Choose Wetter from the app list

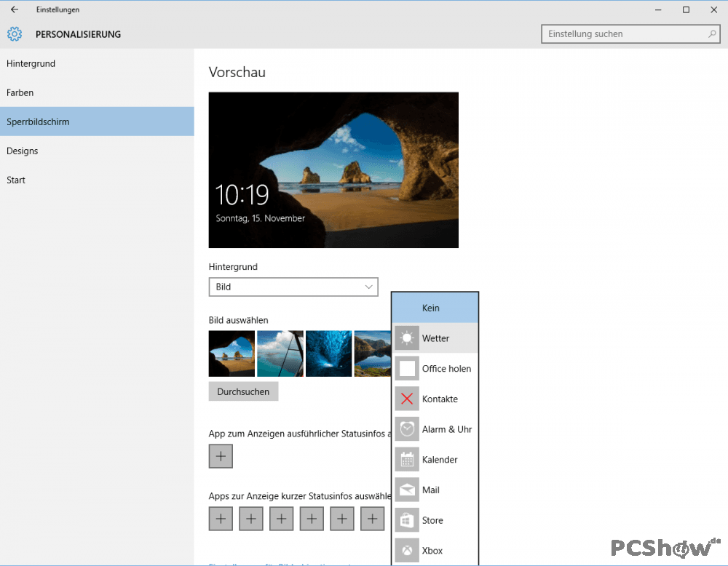pyautogui.click(x=435, y=338)
